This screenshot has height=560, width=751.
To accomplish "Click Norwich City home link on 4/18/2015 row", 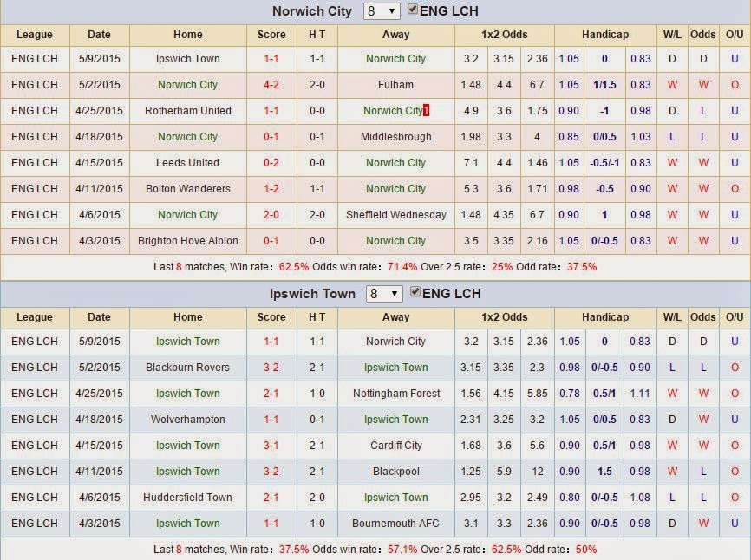I will click(187, 137).
